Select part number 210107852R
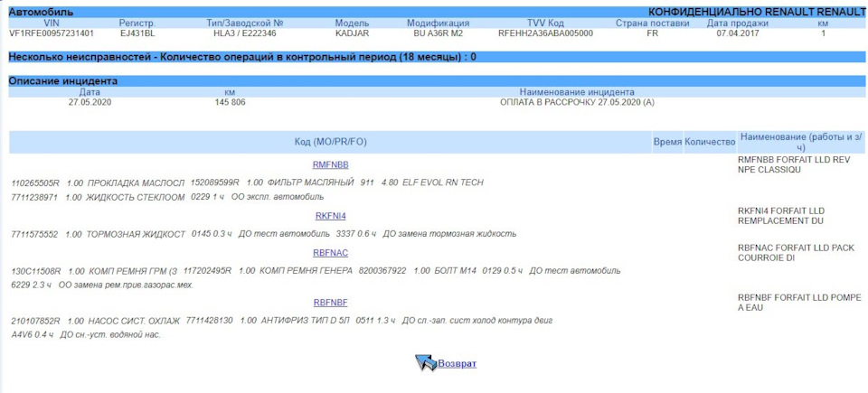 [36, 321]
